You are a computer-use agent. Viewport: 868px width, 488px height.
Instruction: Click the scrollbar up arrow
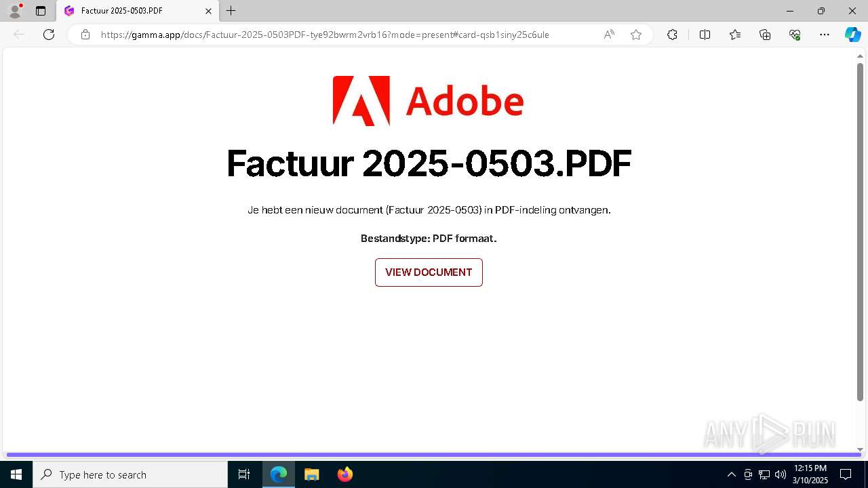[x=860, y=57]
